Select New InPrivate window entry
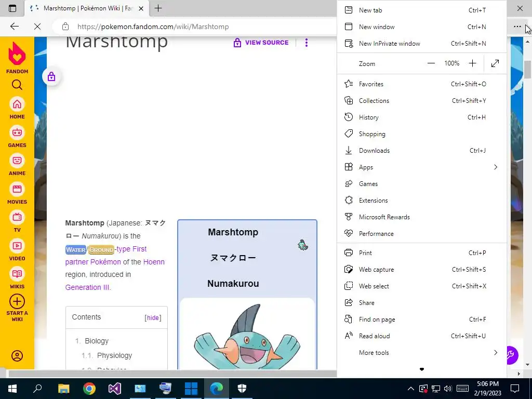Viewport: 532px width, 399px height. [422, 44]
